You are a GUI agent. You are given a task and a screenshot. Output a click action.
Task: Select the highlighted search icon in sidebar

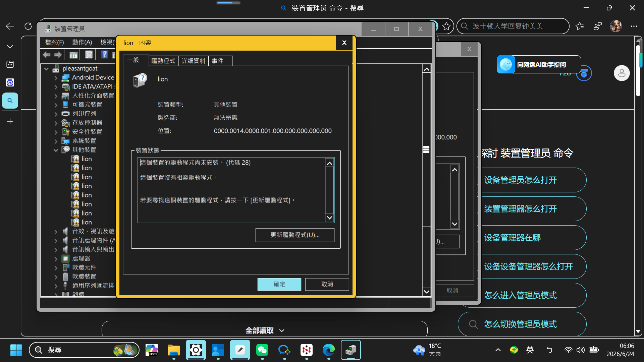[x=10, y=101]
